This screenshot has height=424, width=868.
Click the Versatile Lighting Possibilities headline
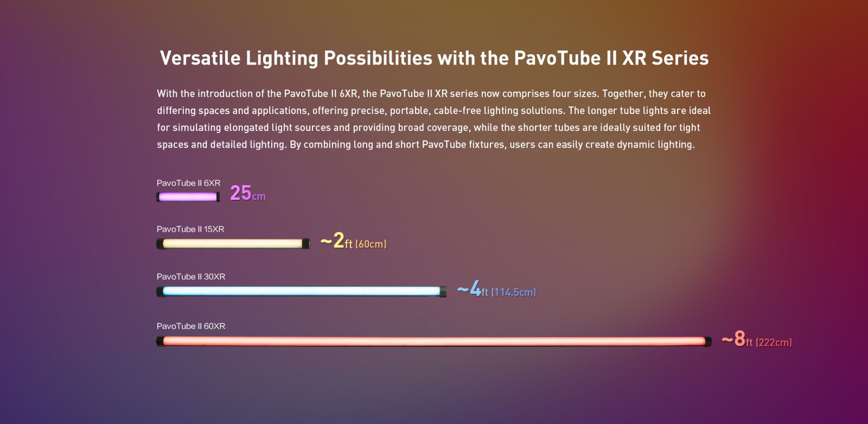pos(434,58)
